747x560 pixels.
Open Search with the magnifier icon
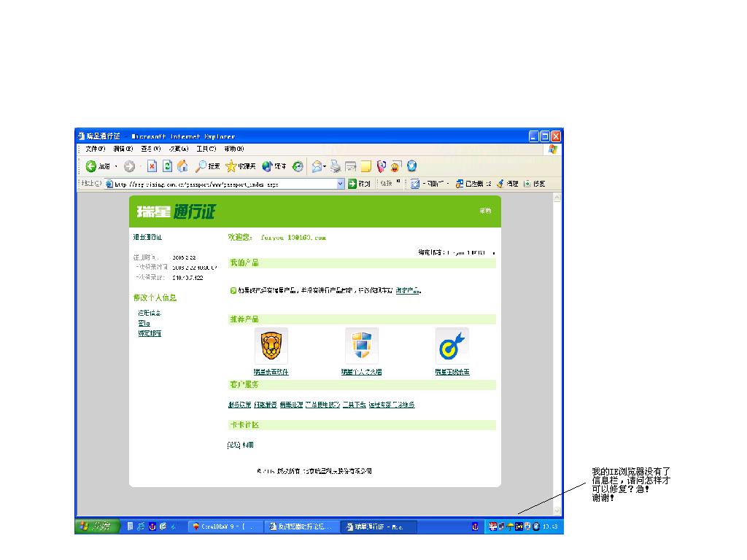click(x=201, y=166)
